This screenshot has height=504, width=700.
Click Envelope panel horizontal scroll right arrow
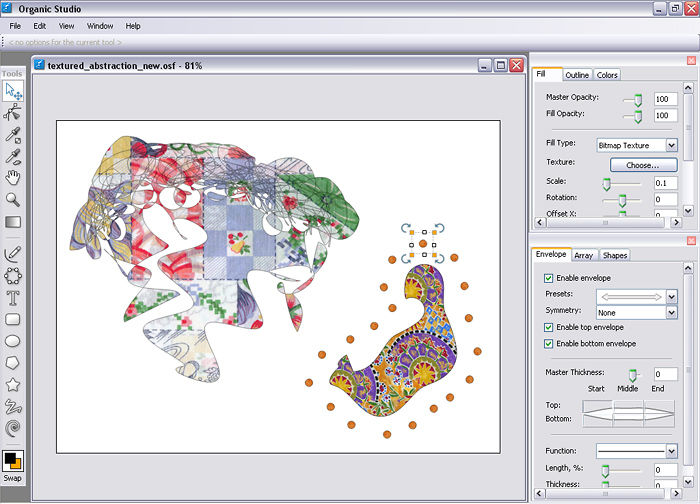point(677,493)
